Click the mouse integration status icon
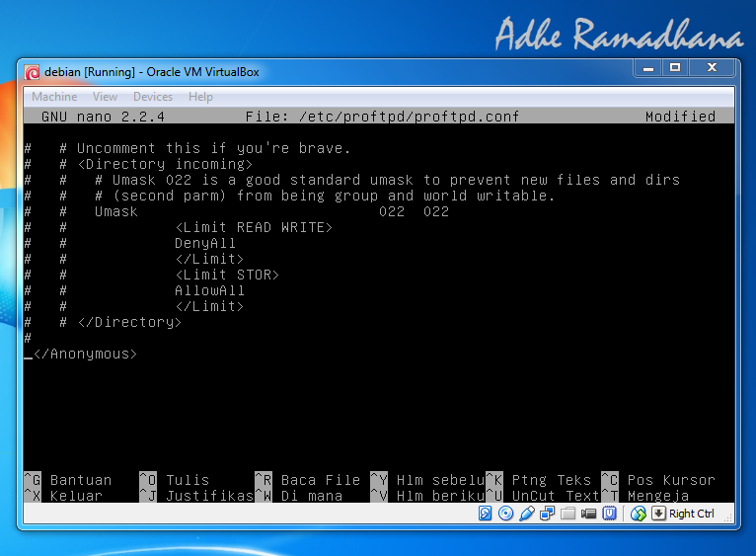Screen dimensions: 756x556 639,514
